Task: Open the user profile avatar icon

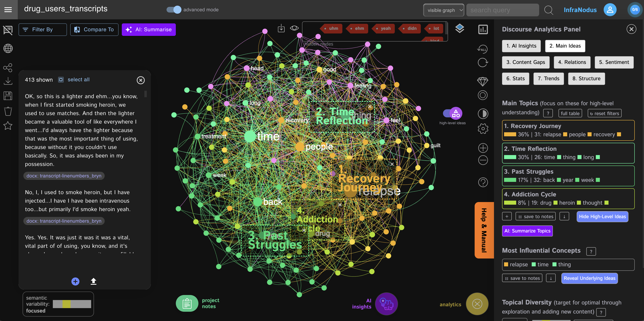Action: (610, 10)
